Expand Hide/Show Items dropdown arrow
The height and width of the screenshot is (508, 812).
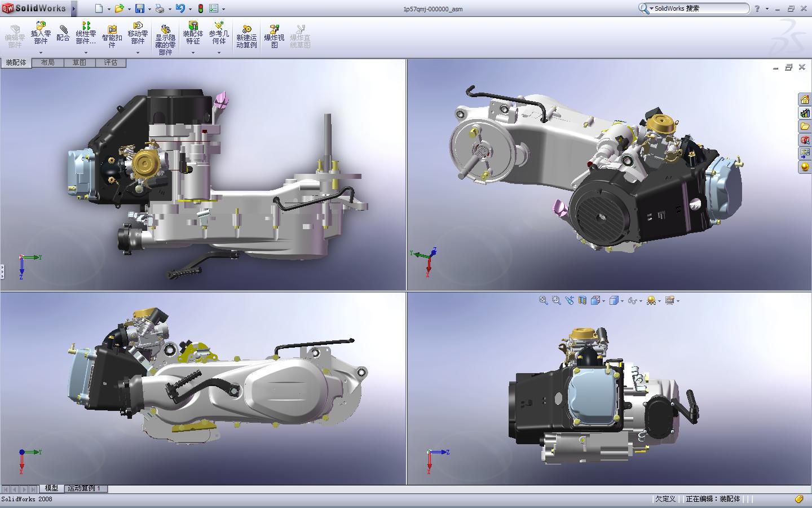tap(641, 301)
